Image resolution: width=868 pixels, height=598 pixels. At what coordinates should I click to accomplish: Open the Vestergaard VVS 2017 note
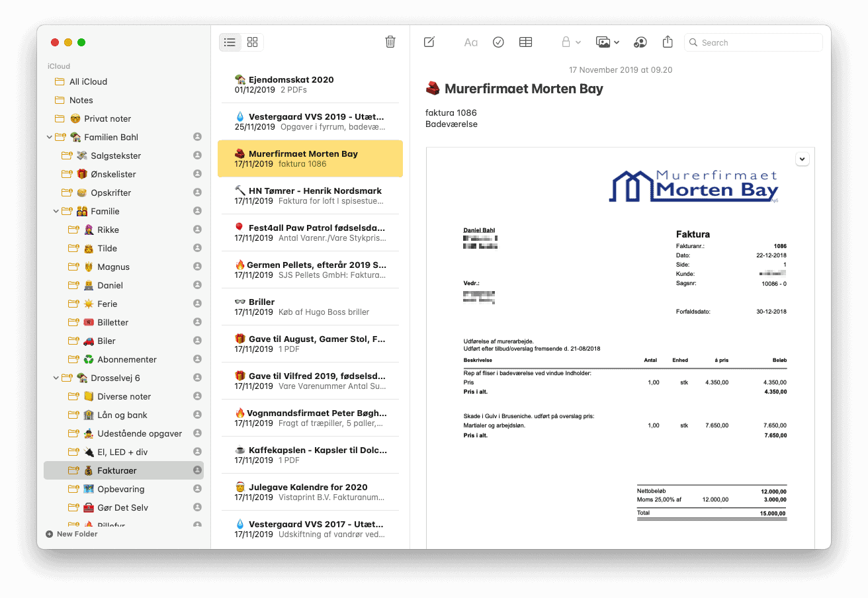tap(310, 529)
